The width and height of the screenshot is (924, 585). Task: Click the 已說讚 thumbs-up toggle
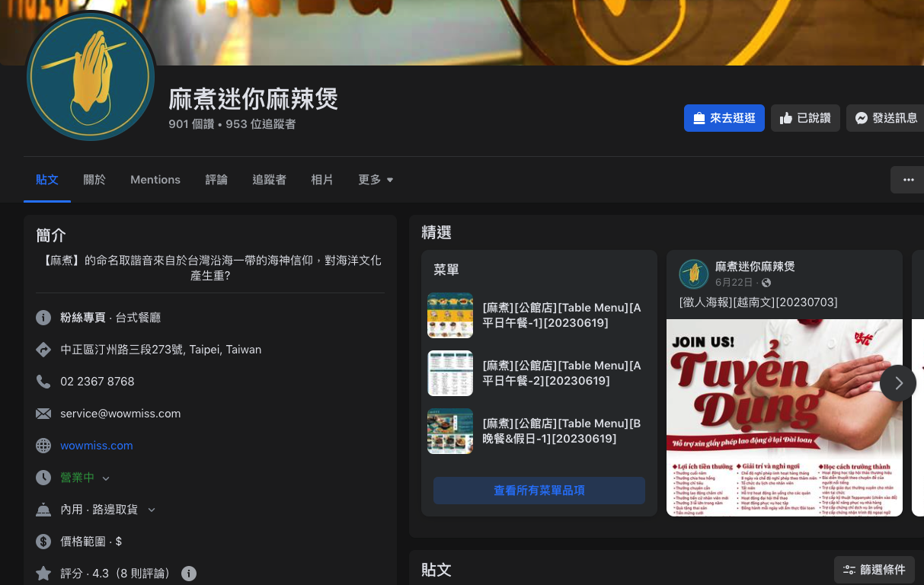[x=805, y=118]
